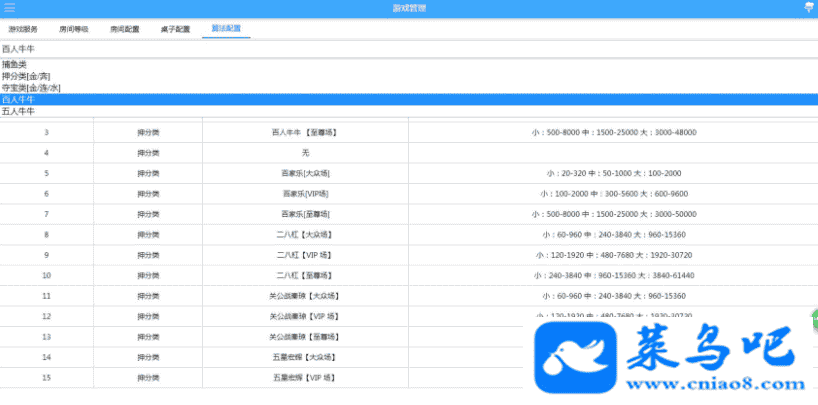Screen dimensions: 818x405
Task: Open the 百人牛牛 dropdown select box
Action: 409,48
